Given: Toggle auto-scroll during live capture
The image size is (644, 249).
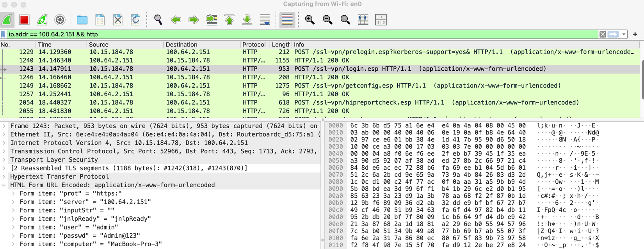Looking at the screenshot, I should click(265, 20).
